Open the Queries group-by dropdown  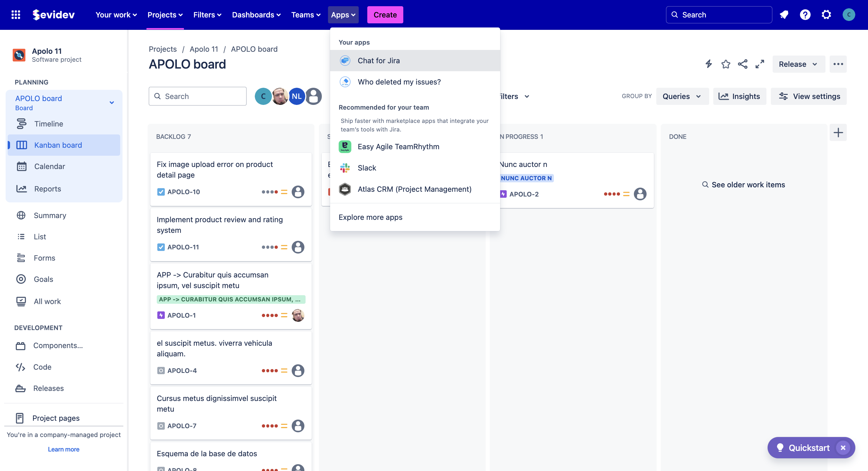click(x=682, y=96)
